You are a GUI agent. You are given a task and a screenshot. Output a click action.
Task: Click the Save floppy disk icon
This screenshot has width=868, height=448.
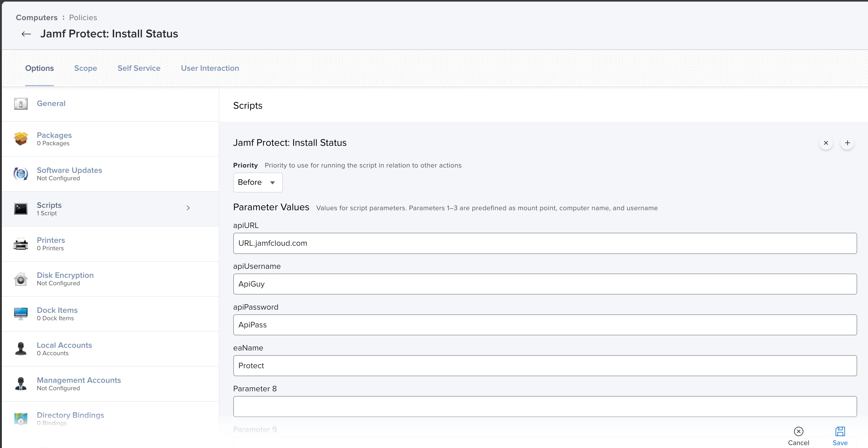(x=840, y=431)
